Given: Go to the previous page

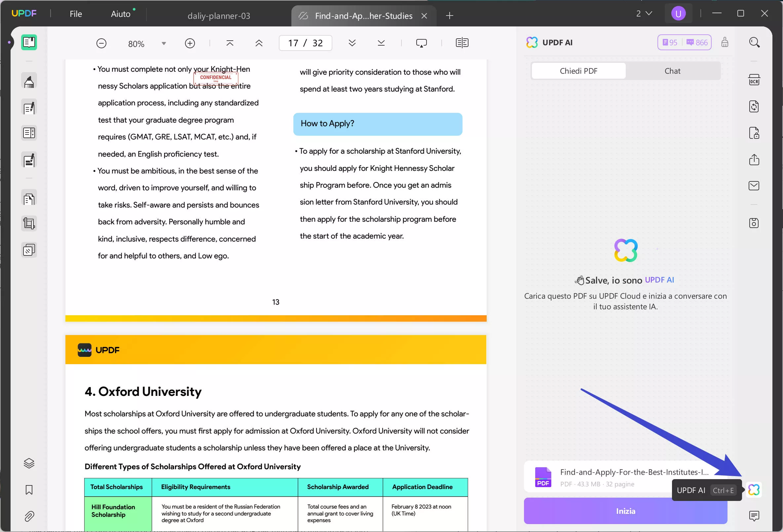Looking at the screenshot, I should [x=259, y=43].
